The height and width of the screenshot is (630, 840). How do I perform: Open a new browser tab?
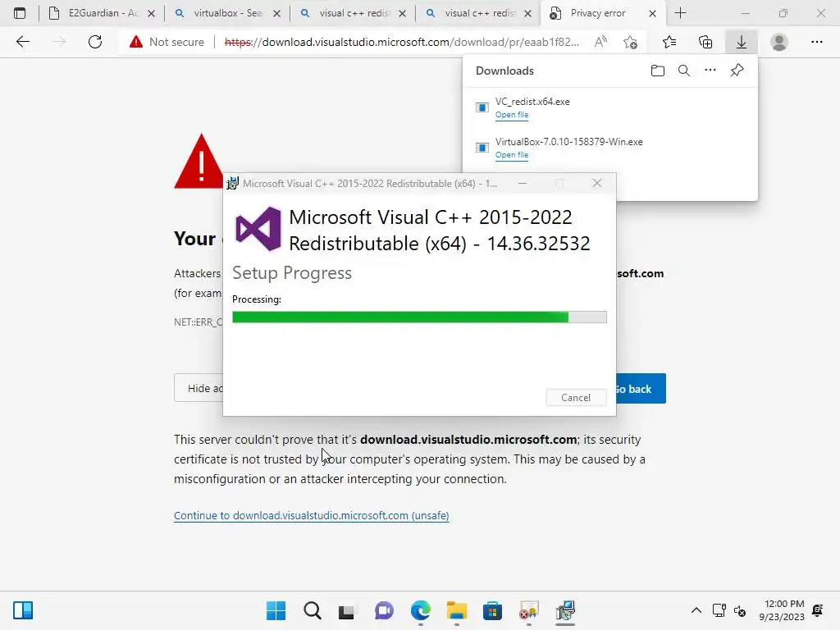coord(680,13)
